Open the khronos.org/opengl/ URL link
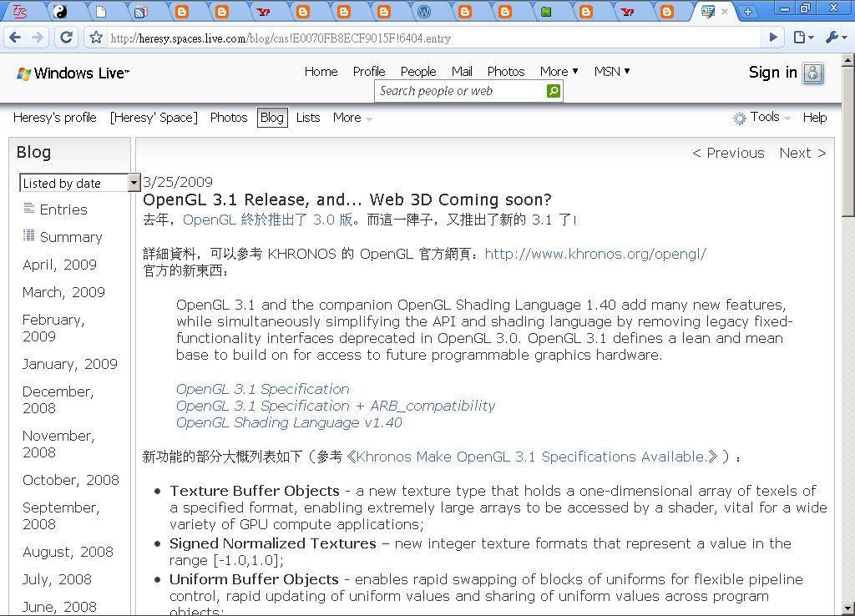The image size is (855, 616). [x=595, y=254]
